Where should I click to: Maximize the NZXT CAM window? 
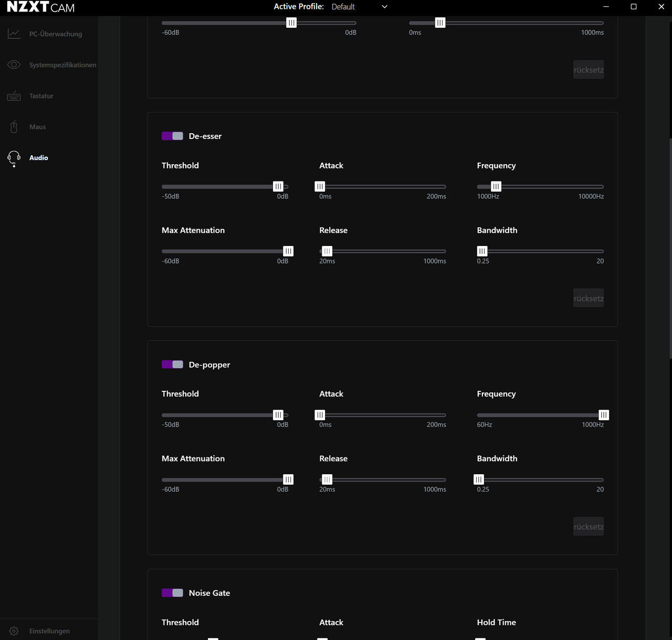[x=634, y=7]
